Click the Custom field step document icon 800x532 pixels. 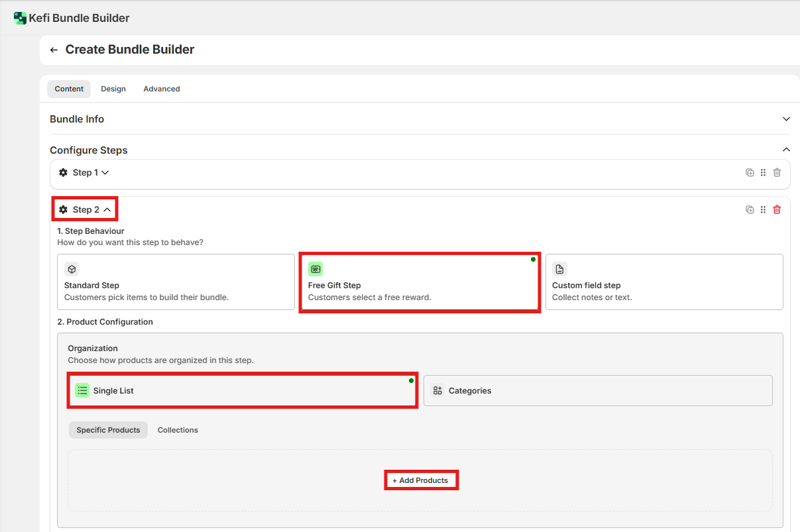click(x=559, y=269)
